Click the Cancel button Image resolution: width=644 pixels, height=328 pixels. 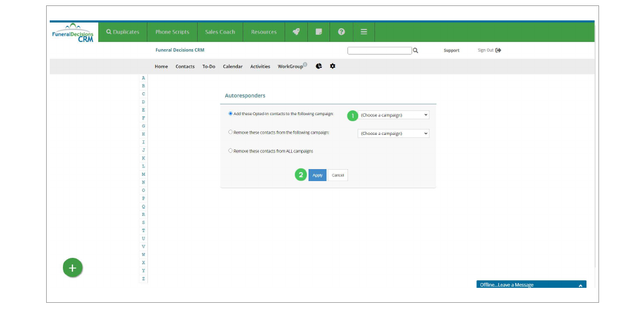click(x=338, y=175)
